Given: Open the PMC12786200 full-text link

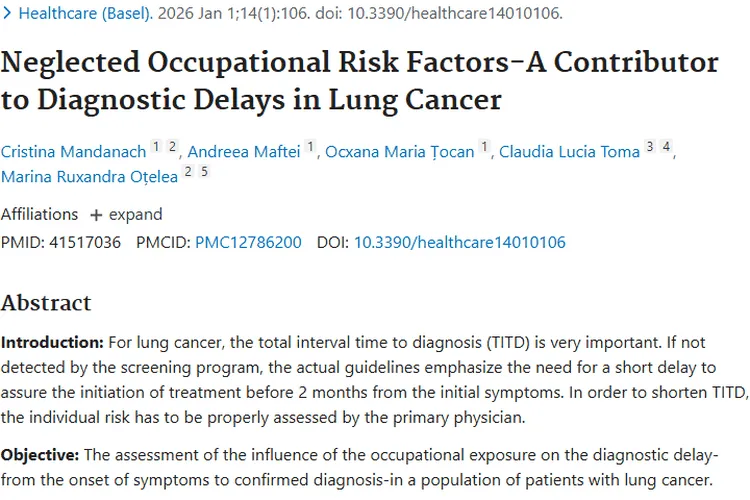Looking at the screenshot, I should coord(248,242).
